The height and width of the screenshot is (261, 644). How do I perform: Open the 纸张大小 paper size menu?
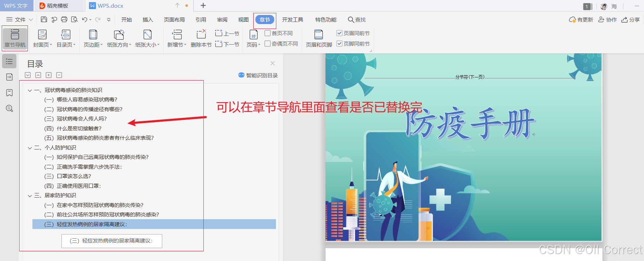[147, 38]
